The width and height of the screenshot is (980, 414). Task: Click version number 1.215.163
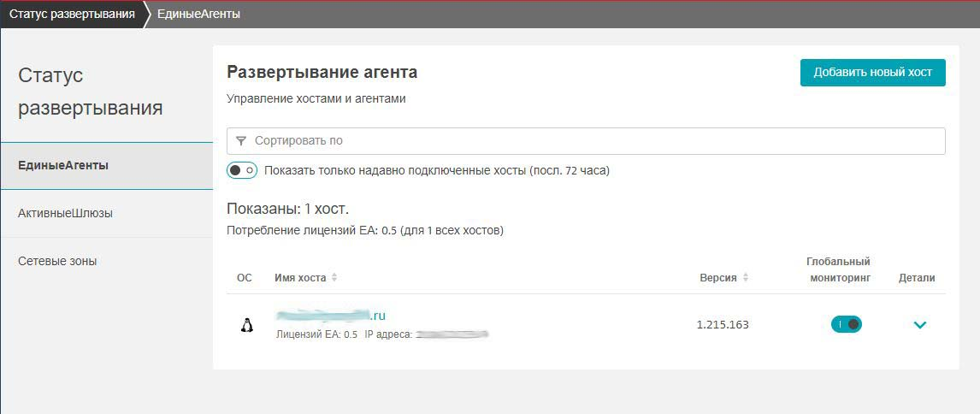tap(723, 325)
